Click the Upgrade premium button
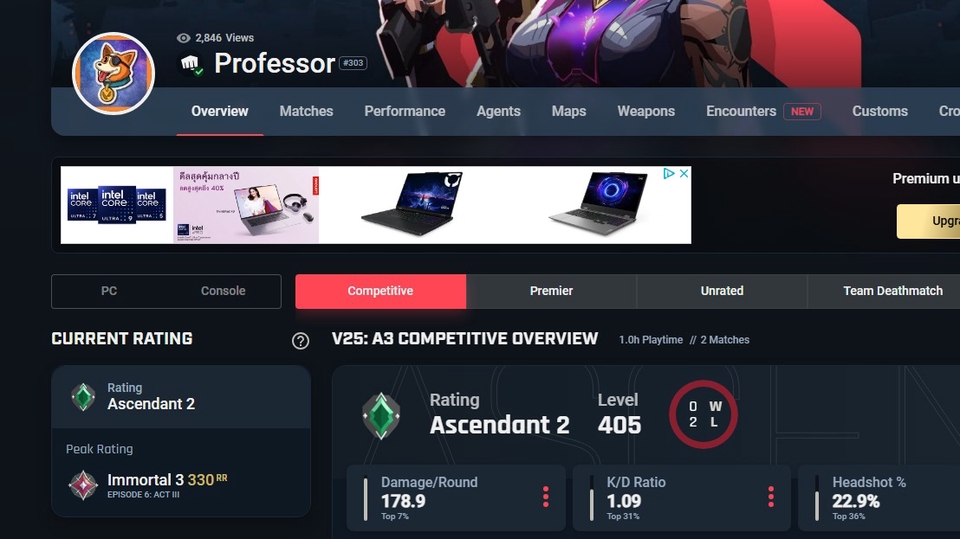This screenshot has height=539, width=960. [x=928, y=221]
